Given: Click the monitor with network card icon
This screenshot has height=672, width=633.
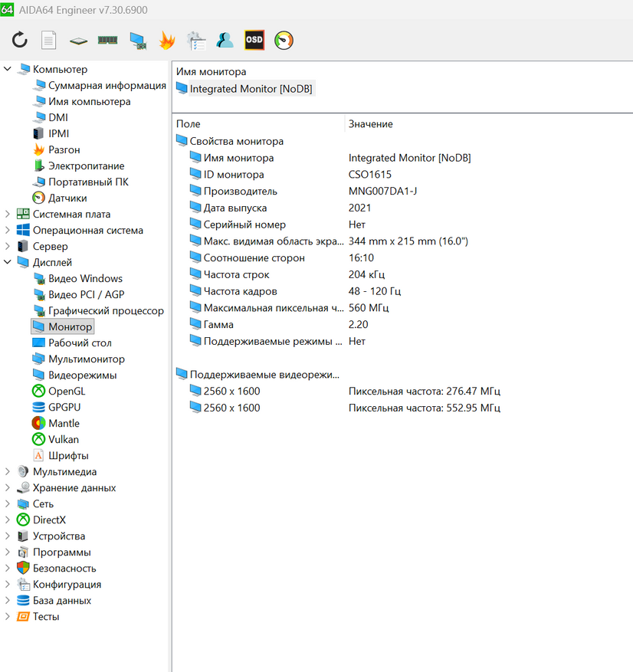Looking at the screenshot, I should point(137,41).
